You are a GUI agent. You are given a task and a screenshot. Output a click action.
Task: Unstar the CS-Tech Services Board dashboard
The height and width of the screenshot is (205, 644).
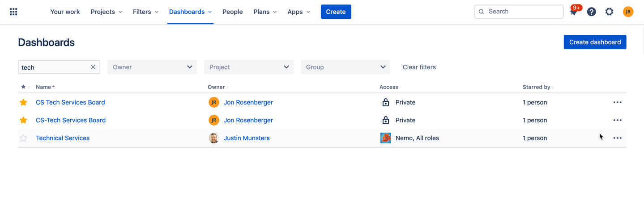23,120
